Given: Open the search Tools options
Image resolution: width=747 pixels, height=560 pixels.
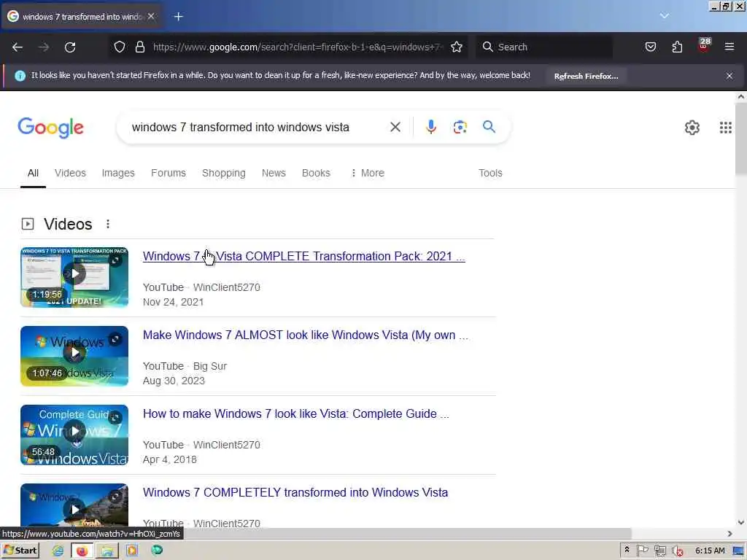Looking at the screenshot, I should coord(490,173).
